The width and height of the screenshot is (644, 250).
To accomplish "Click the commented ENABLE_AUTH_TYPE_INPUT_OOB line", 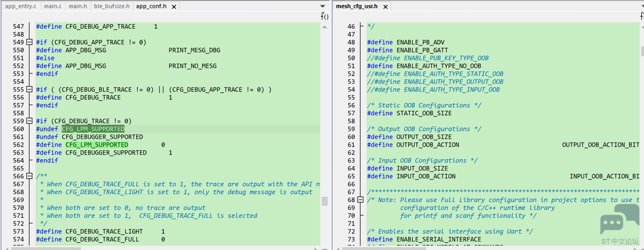I will pos(433,89).
